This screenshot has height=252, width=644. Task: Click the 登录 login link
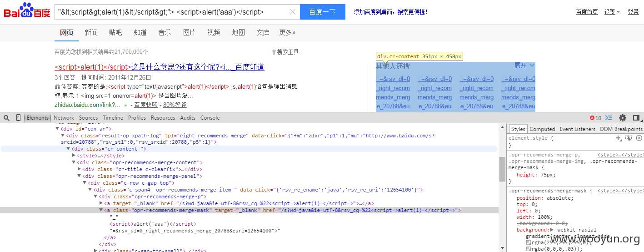(x=634, y=12)
